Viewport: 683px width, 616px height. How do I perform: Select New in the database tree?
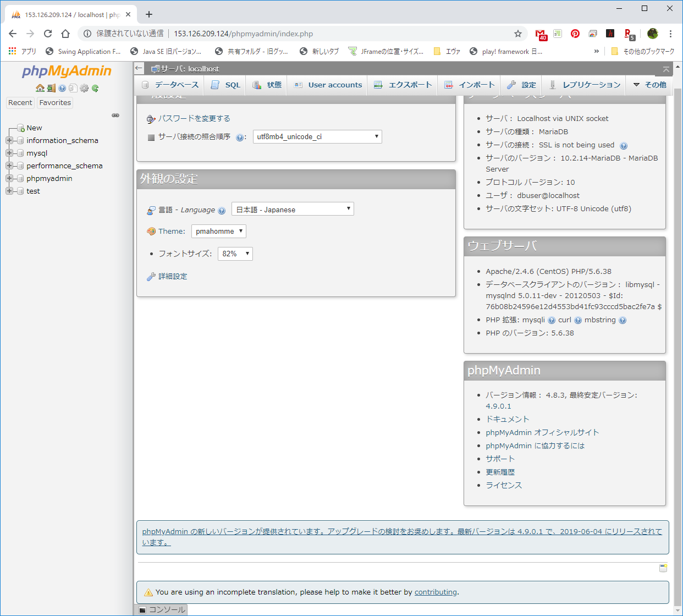(34, 128)
